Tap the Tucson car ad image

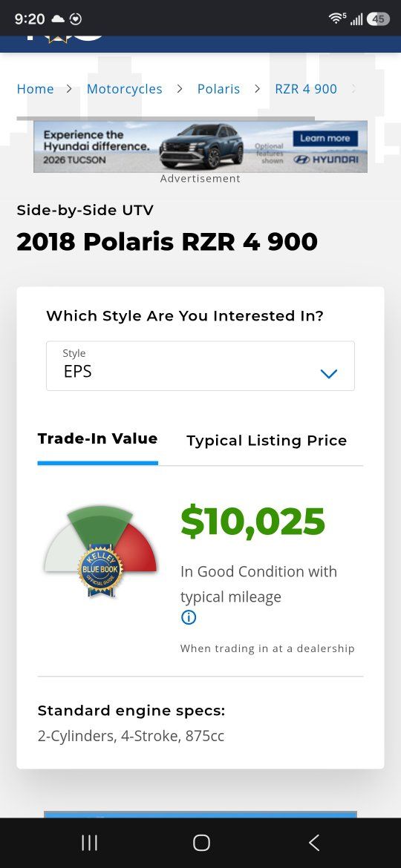click(201, 146)
